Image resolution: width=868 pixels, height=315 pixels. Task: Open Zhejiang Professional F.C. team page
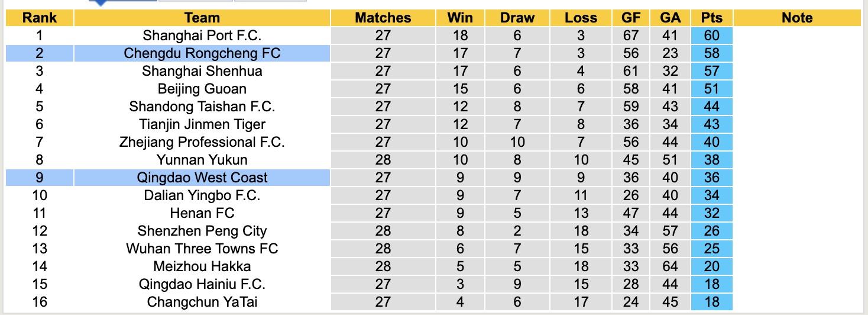(202, 142)
